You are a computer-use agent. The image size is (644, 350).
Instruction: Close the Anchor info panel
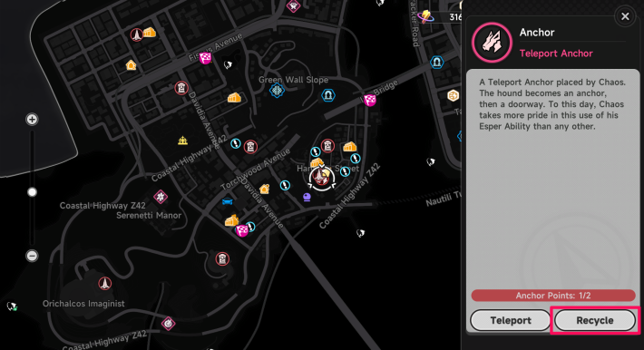click(x=625, y=16)
